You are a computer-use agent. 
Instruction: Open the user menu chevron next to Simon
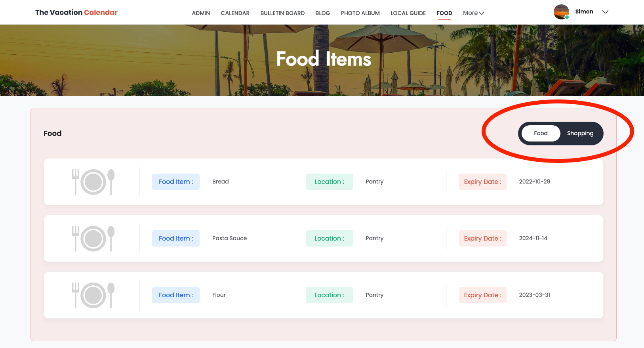point(605,12)
